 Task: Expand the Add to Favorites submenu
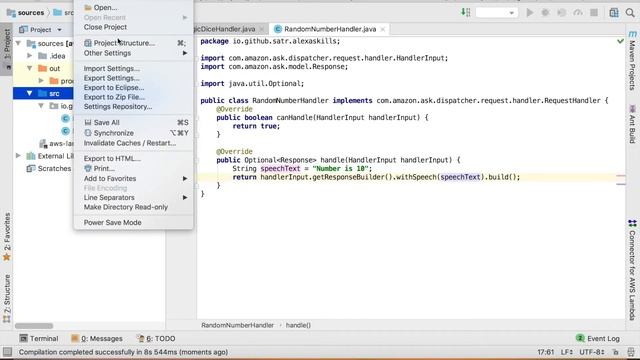click(133, 178)
